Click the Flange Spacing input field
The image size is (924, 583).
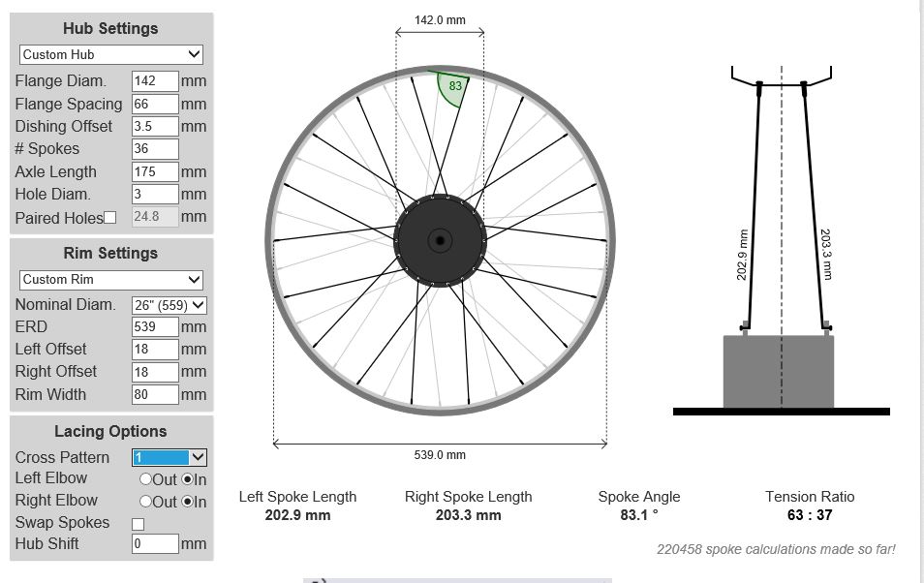tap(155, 104)
